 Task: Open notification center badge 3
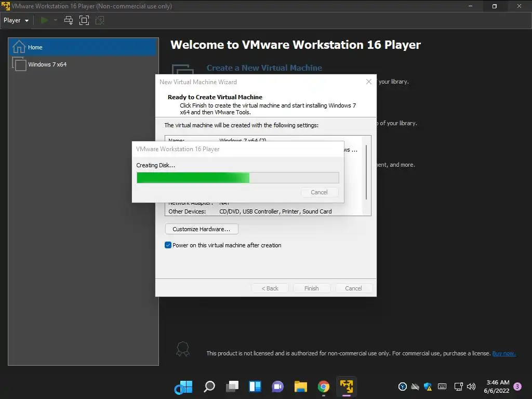point(517,387)
